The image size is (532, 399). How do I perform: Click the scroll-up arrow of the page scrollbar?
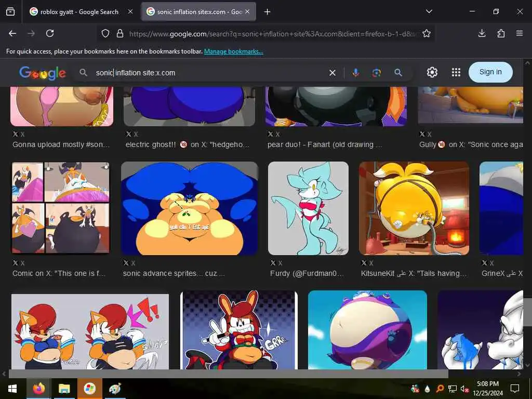527,63
